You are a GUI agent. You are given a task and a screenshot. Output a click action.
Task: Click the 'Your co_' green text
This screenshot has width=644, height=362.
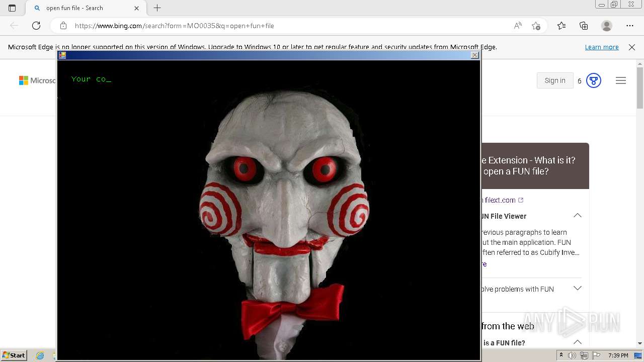(91, 79)
